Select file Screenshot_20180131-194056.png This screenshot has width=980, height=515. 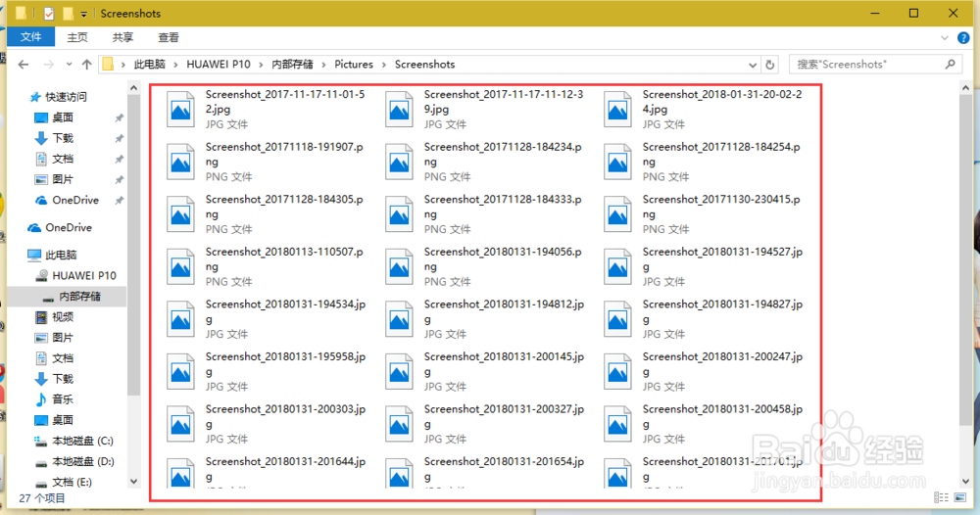point(486,266)
